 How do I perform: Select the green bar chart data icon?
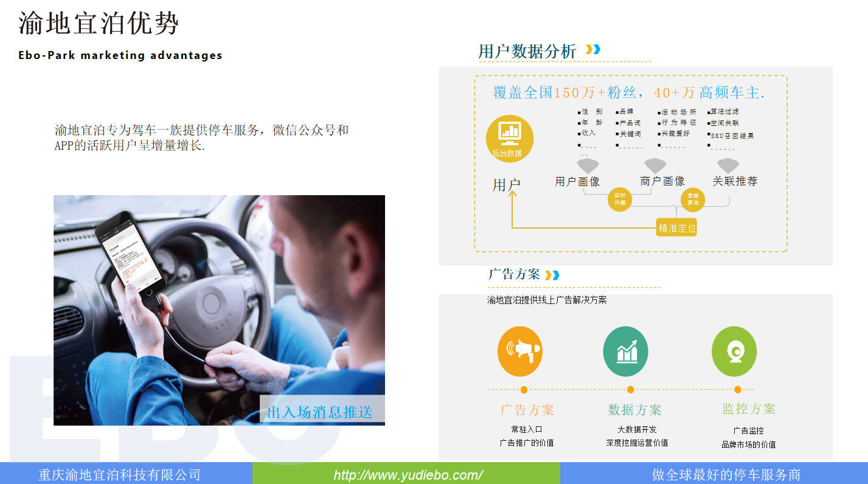pyautogui.click(x=625, y=351)
